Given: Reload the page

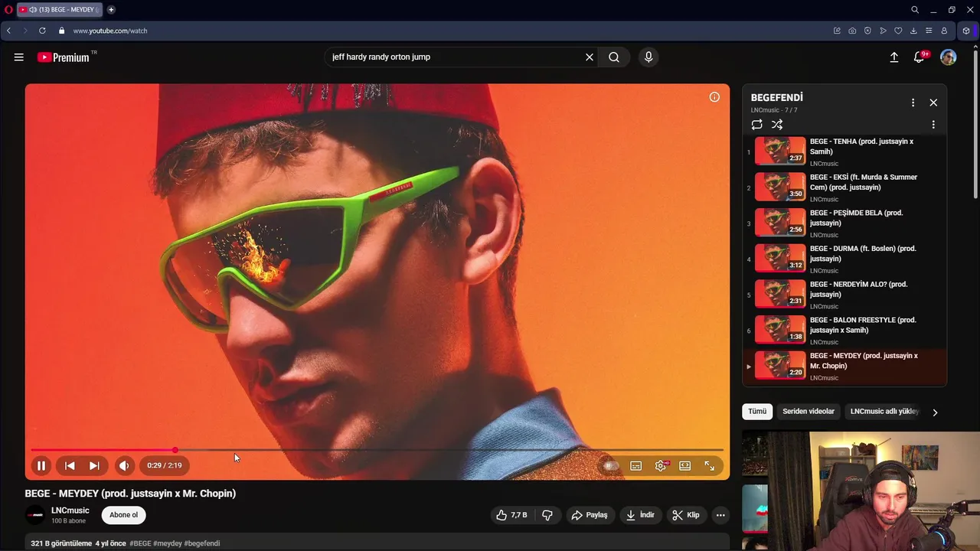Looking at the screenshot, I should (x=42, y=31).
